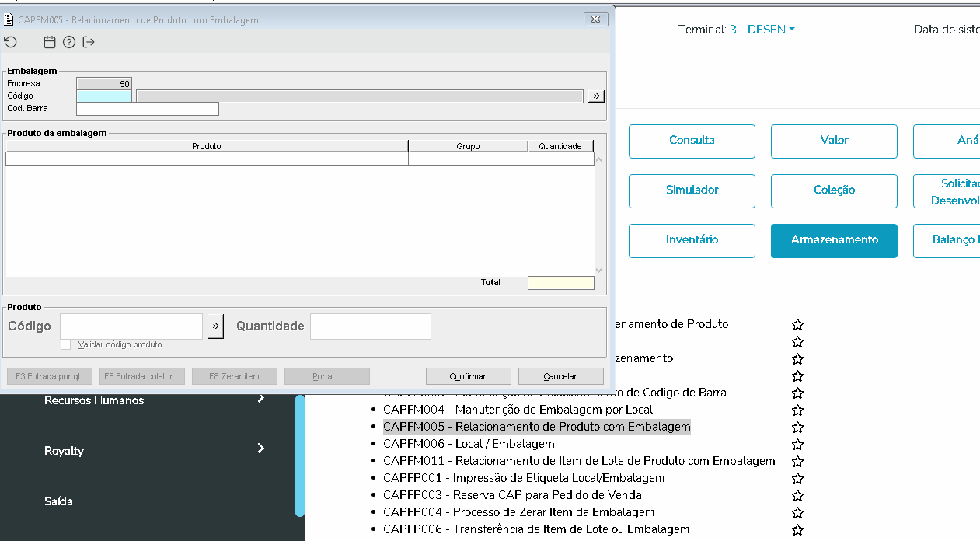Click the Produto Código input field

[x=131, y=326]
